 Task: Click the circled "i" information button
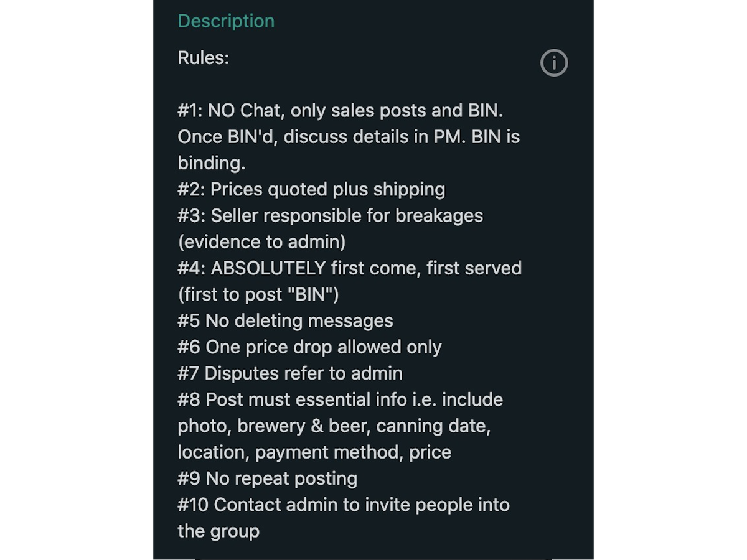coord(554,62)
